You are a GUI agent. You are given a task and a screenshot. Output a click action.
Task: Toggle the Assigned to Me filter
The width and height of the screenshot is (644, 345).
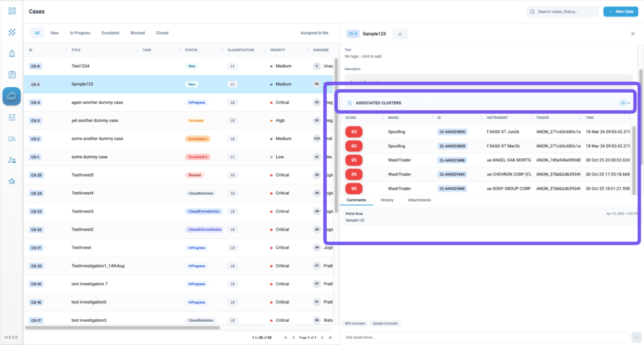(314, 33)
